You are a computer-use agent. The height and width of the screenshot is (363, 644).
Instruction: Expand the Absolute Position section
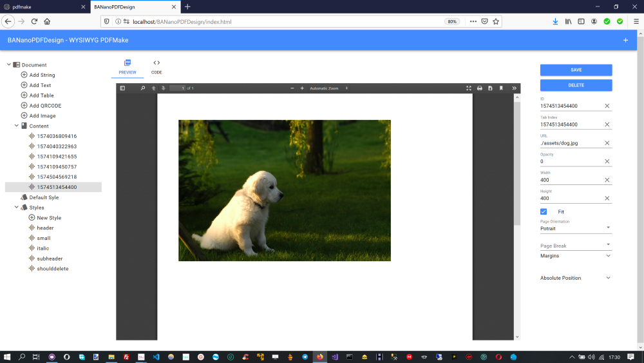pos(576,278)
